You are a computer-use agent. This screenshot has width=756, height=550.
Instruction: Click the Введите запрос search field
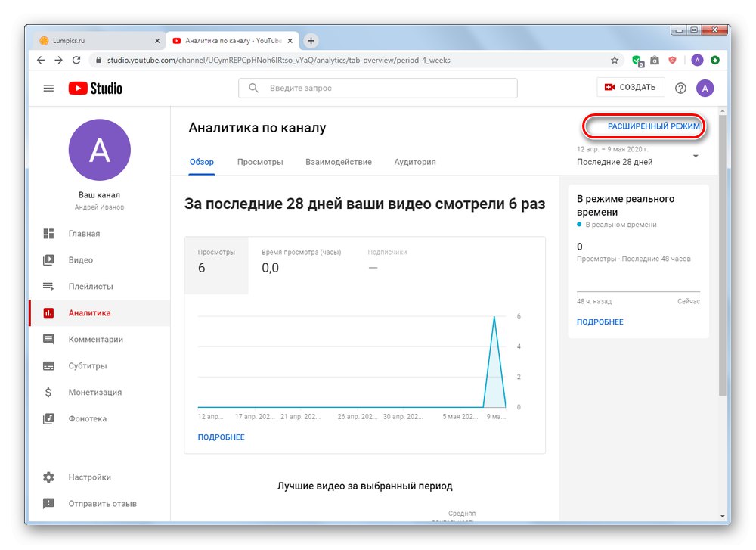click(377, 88)
